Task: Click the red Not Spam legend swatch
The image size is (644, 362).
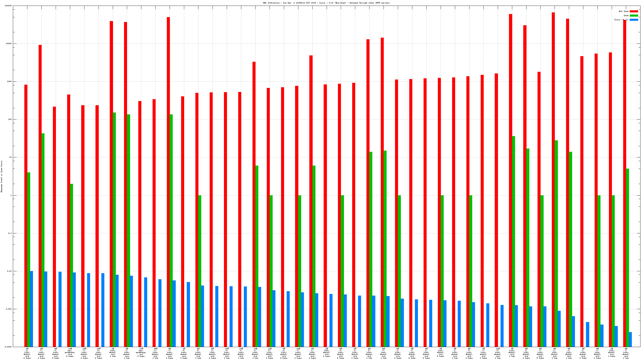Action: click(634, 11)
